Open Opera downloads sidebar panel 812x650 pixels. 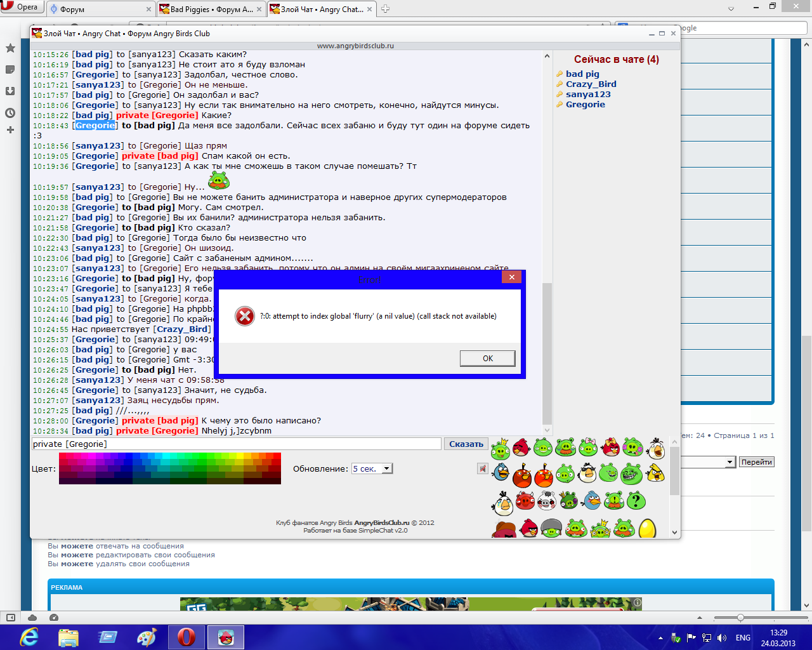point(10,91)
